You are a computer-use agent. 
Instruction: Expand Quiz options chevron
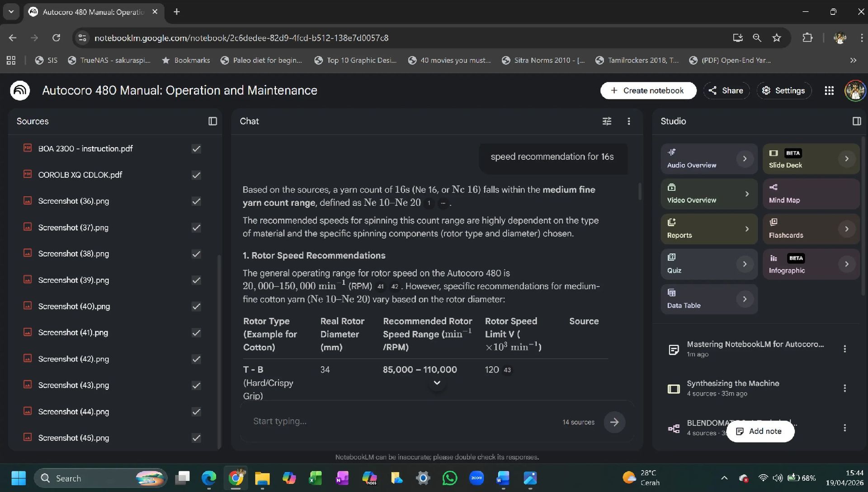[x=745, y=264]
